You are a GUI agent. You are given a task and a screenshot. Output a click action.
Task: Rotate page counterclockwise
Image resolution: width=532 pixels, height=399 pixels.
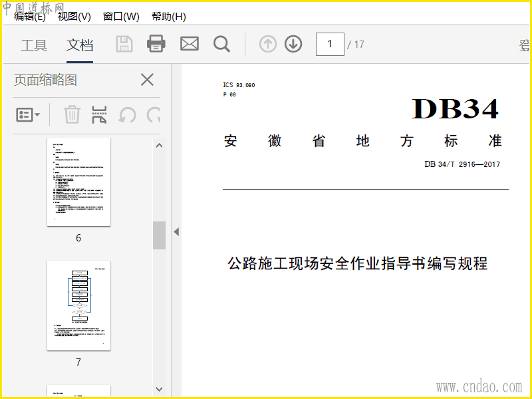(x=127, y=114)
